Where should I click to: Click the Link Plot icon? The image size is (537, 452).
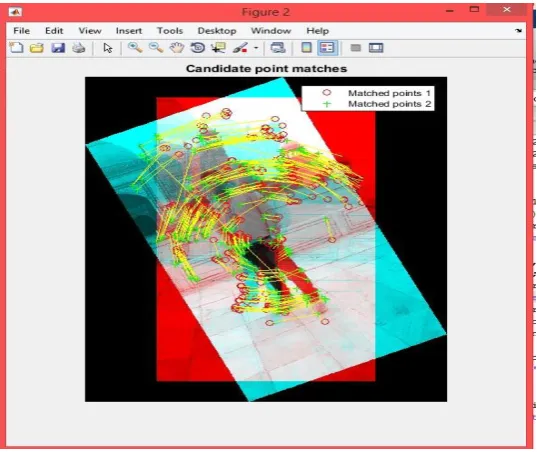(x=278, y=48)
